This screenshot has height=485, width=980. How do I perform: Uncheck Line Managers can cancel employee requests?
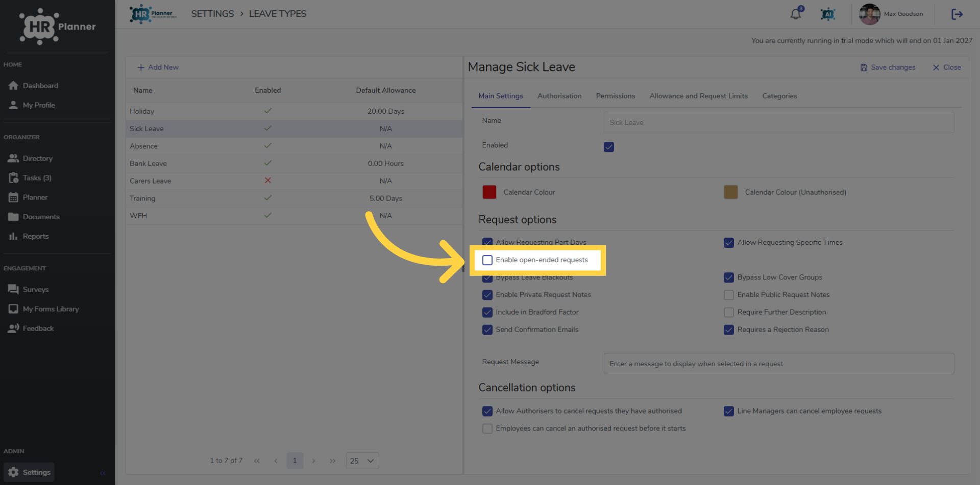[x=729, y=411]
